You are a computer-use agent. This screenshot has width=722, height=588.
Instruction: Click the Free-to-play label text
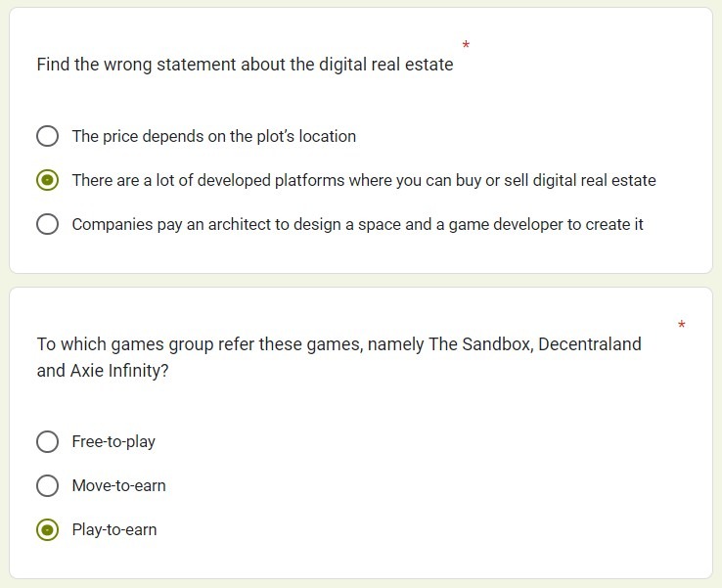coord(113,441)
